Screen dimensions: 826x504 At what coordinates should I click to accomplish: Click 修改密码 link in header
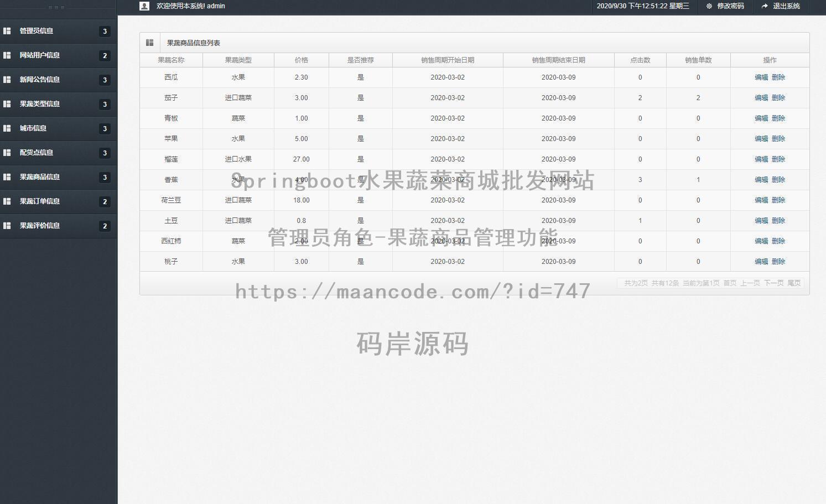pos(730,6)
